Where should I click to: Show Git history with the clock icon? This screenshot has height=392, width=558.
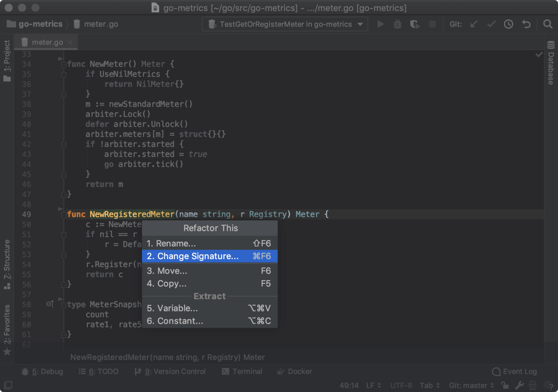509,24
